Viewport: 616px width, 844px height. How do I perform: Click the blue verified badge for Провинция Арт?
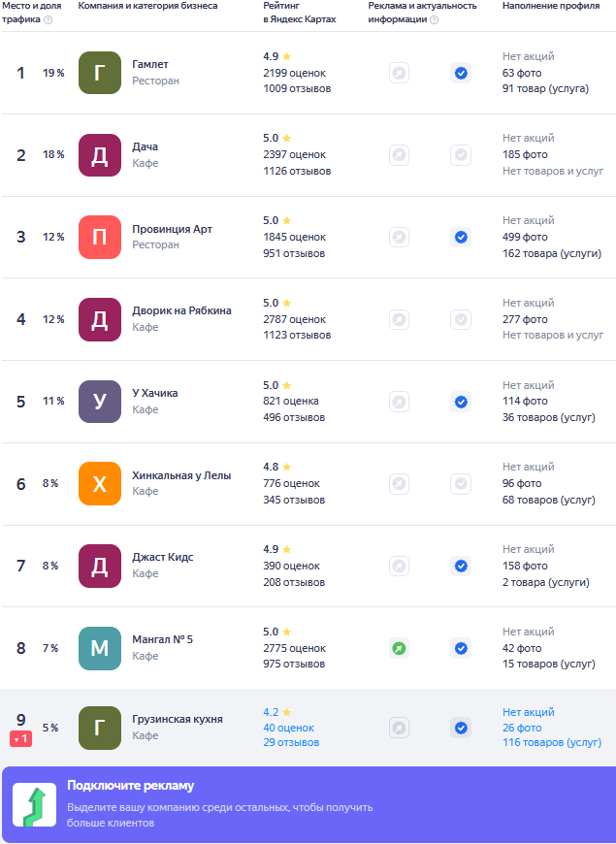pos(461,237)
